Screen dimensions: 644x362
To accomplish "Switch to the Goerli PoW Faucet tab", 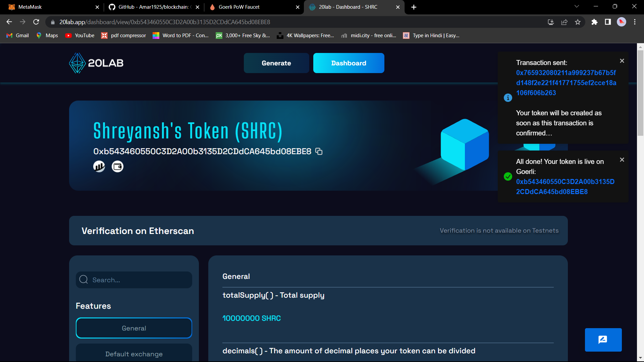I will [x=239, y=7].
